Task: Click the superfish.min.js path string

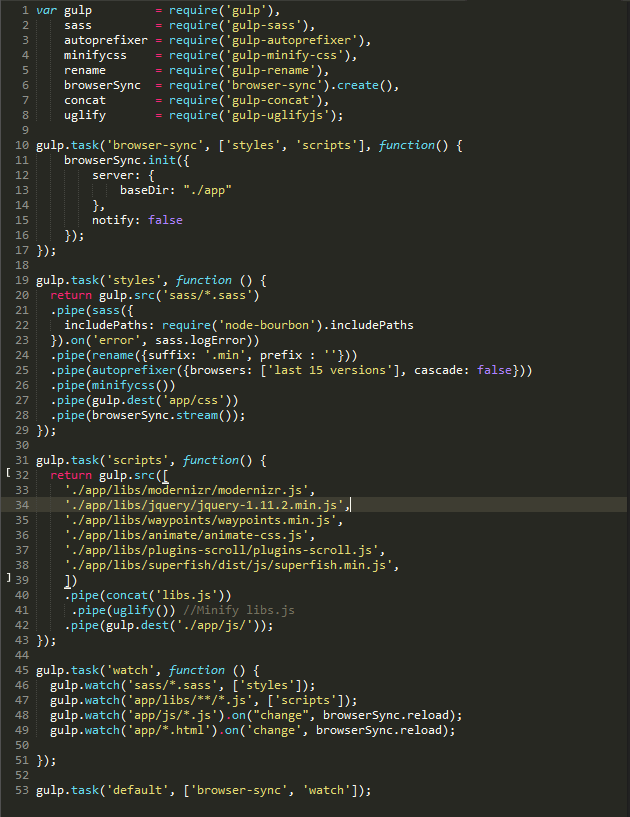Action: click(231, 565)
